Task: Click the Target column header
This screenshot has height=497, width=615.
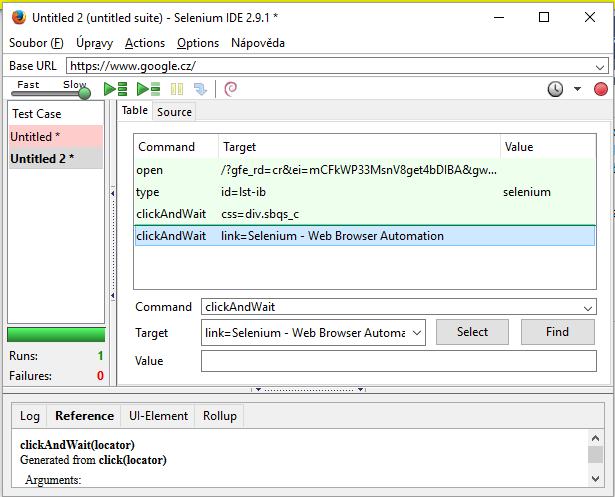Action: pos(359,147)
